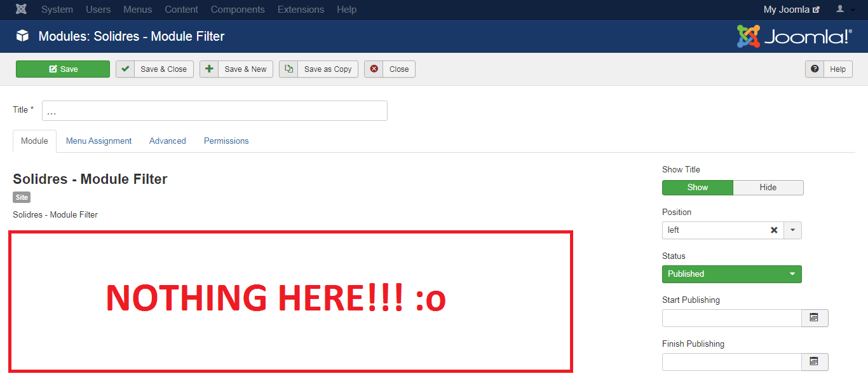Click into the Title input field

pos(215,111)
